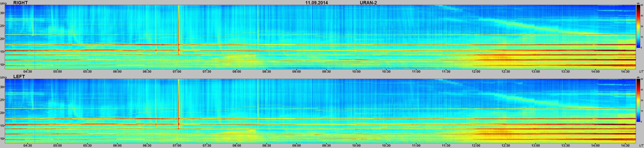Pick 10:00 on the lower time axis
Viewport: 644px width, 148px height.
click(356, 145)
